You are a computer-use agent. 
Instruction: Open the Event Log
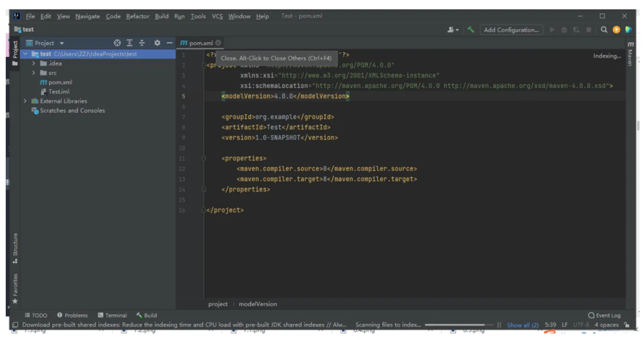pos(604,315)
